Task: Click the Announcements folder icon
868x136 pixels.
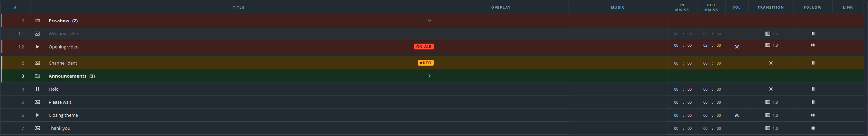Action: tap(37, 76)
